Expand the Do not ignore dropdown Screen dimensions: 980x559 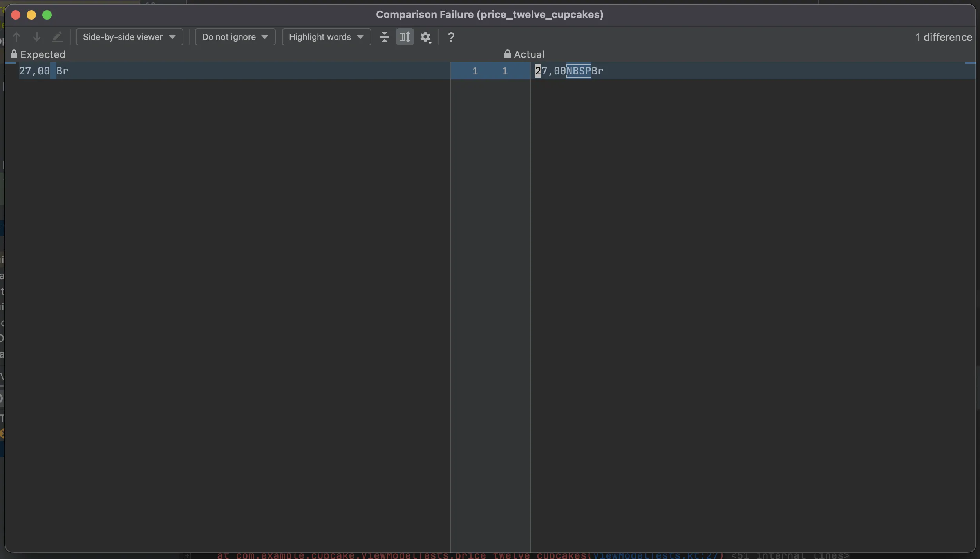tap(235, 37)
